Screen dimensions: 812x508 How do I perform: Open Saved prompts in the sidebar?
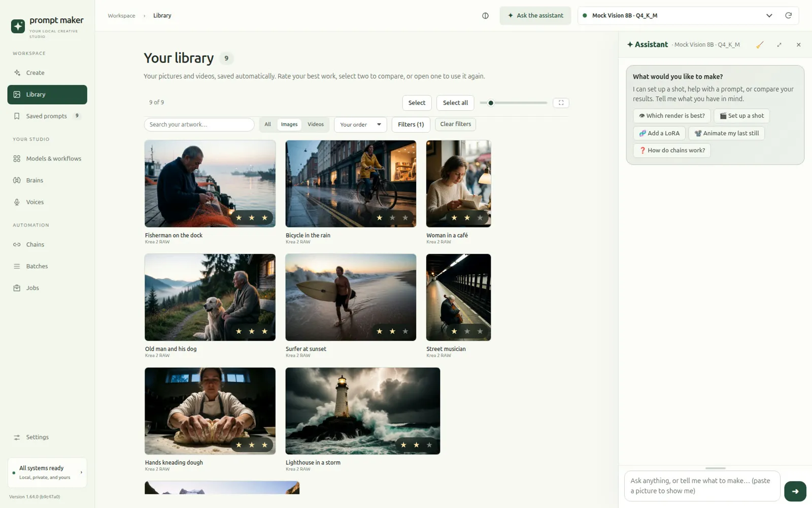[x=47, y=116]
